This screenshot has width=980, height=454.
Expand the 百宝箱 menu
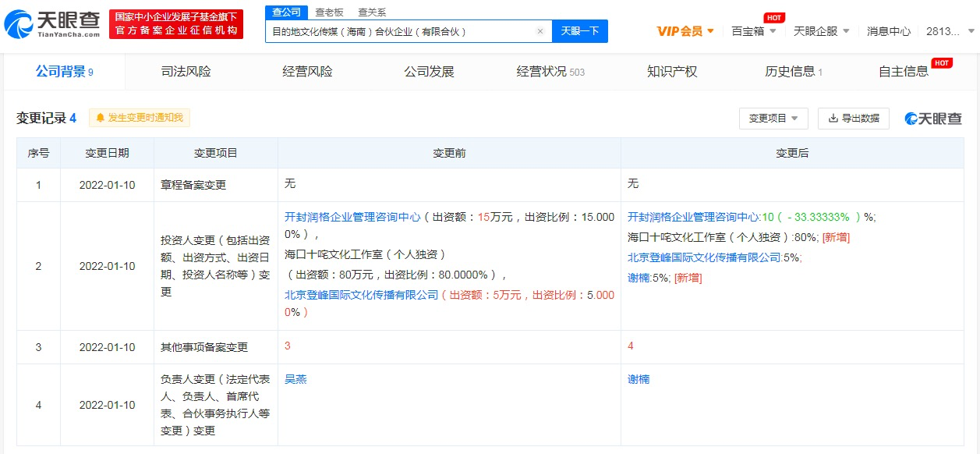(x=754, y=31)
